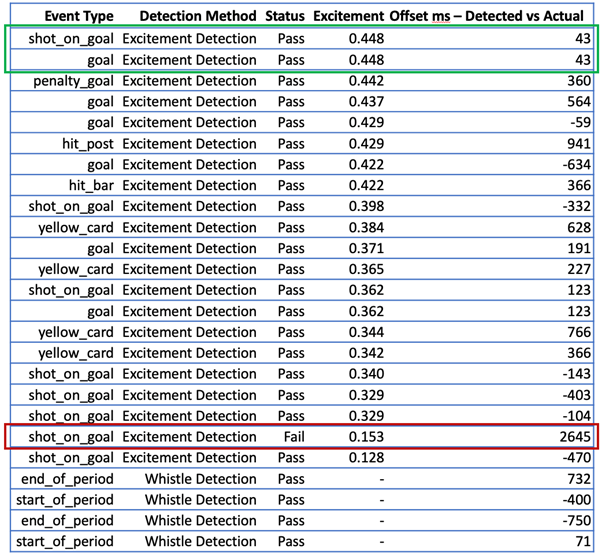The height and width of the screenshot is (556, 602).
Task: Click the excitement value 0.398
Action: coord(366,206)
